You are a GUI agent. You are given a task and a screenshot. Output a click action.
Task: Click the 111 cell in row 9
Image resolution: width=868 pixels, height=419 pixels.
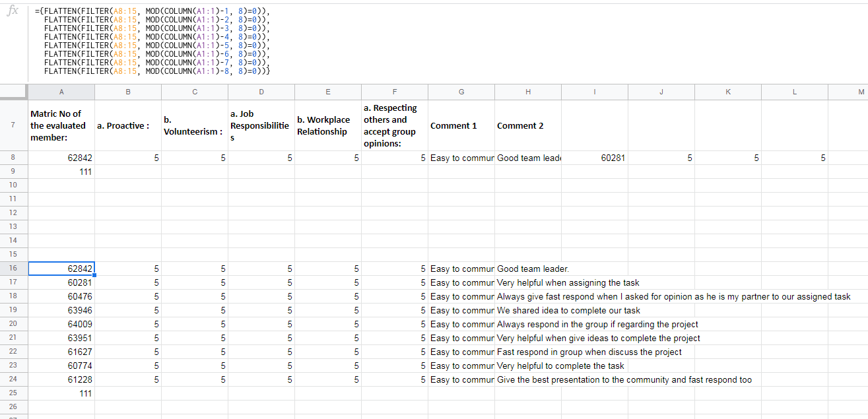[61, 172]
